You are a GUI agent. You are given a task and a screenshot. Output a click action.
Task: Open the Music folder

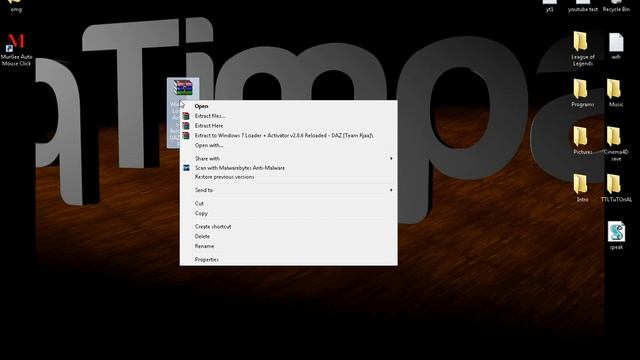(616, 93)
